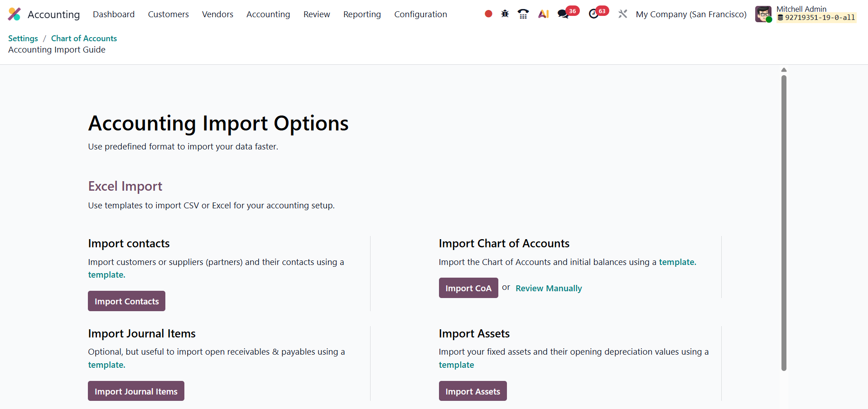Click the red record button icon
This screenshot has width=868, height=409.
[x=488, y=14]
